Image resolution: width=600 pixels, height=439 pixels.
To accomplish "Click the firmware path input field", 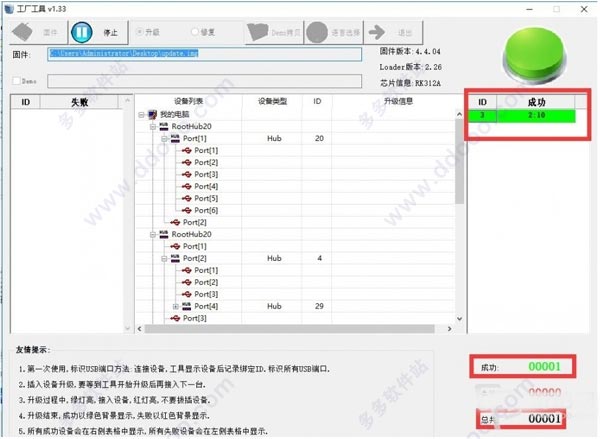I will (x=205, y=54).
